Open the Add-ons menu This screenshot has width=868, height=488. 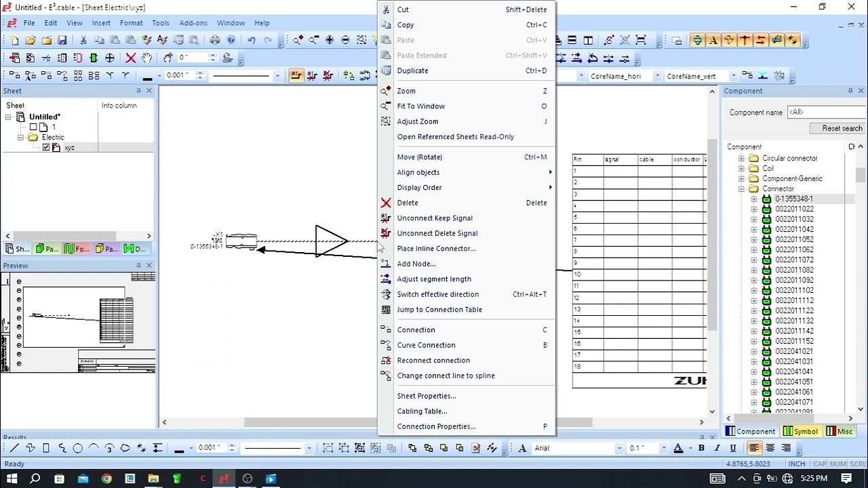tap(193, 23)
